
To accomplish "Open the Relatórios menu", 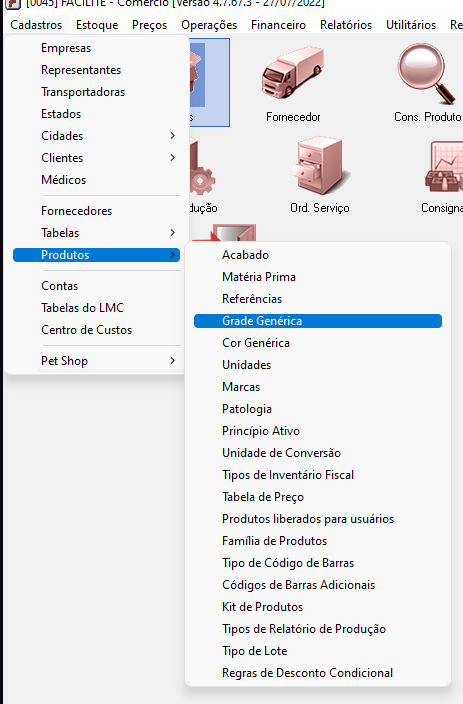I will [346, 25].
